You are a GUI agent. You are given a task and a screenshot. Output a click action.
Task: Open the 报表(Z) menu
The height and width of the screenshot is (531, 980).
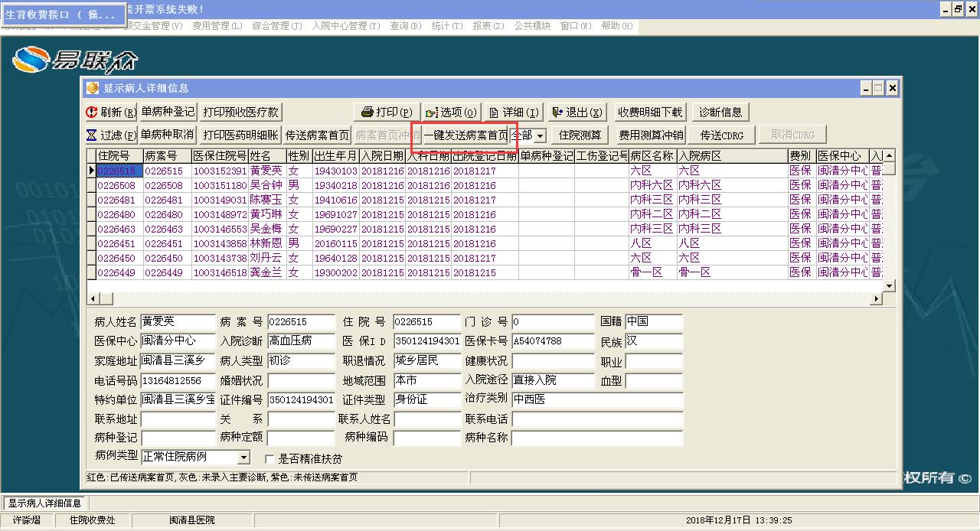[488, 25]
